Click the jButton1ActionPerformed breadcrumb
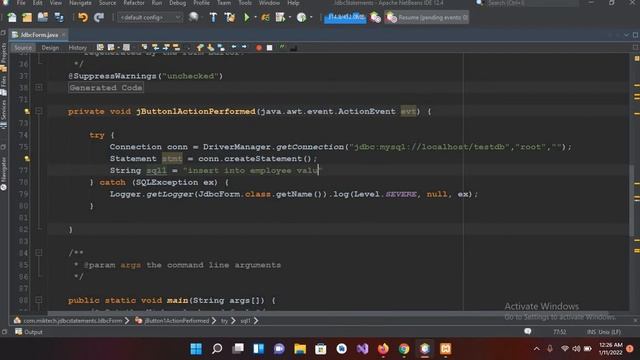 176,321
